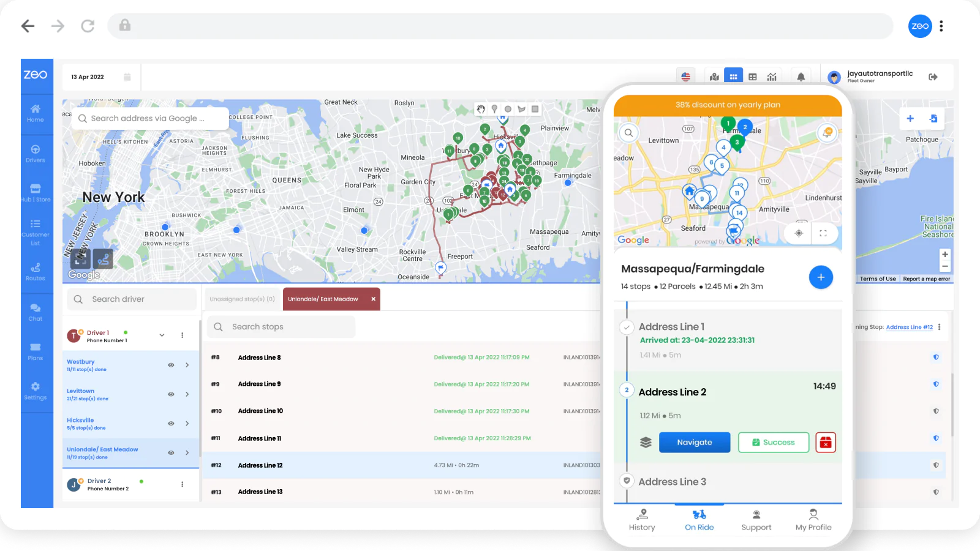Screen dimensions: 980x551
Task: Click the logout arrow icon
Action: (x=933, y=77)
